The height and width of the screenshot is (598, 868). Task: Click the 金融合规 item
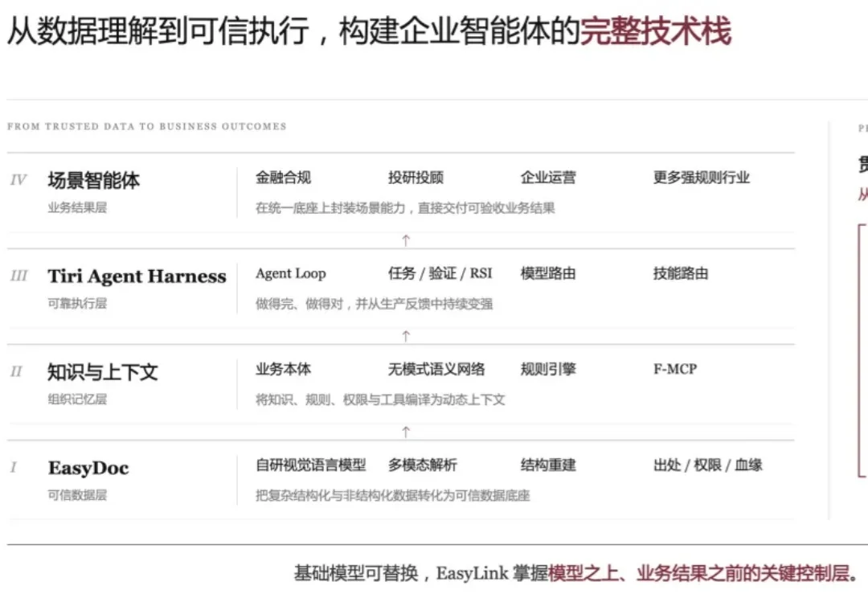click(x=283, y=178)
